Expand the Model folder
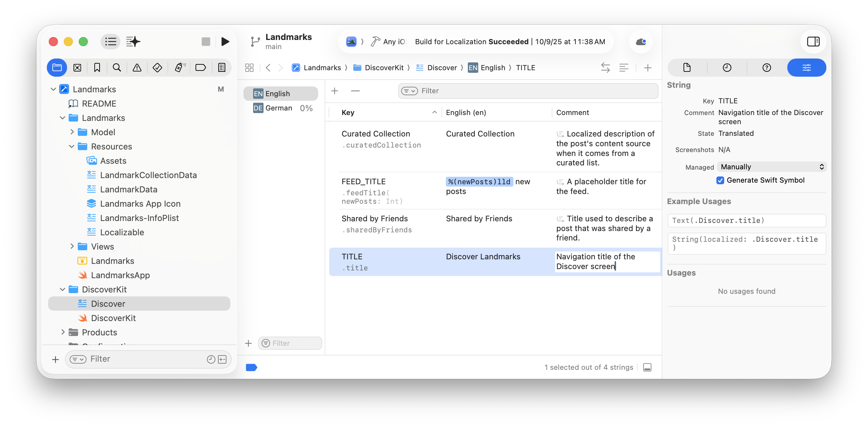 tap(72, 132)
